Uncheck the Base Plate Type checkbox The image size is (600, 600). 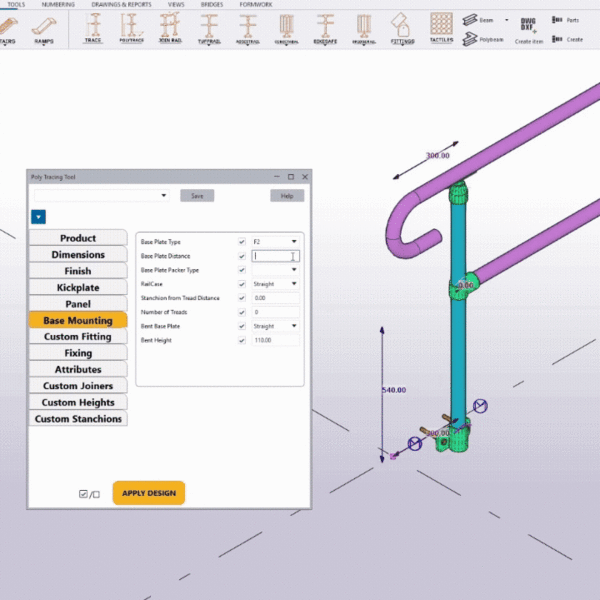pos(241,241)
